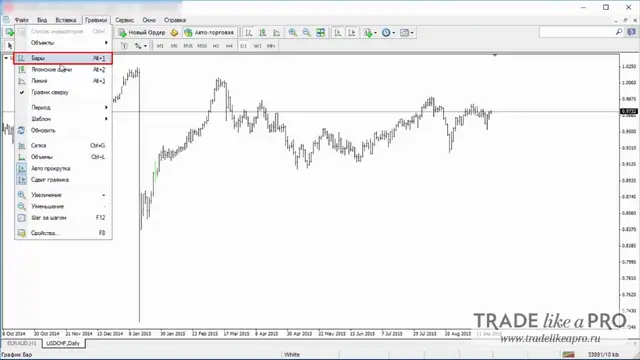640x360 pixels.
Task: Click the search input field
Action: [577, 32]
